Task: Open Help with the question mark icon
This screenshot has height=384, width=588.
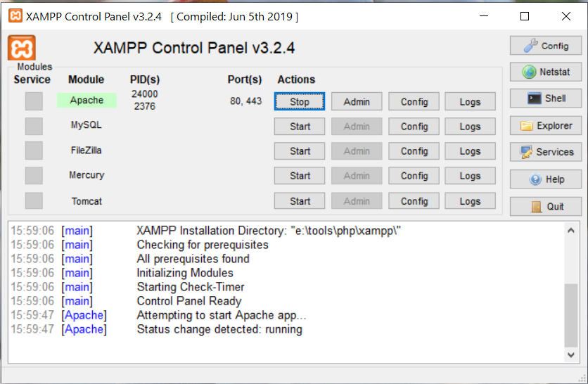Action: [546, 179]
